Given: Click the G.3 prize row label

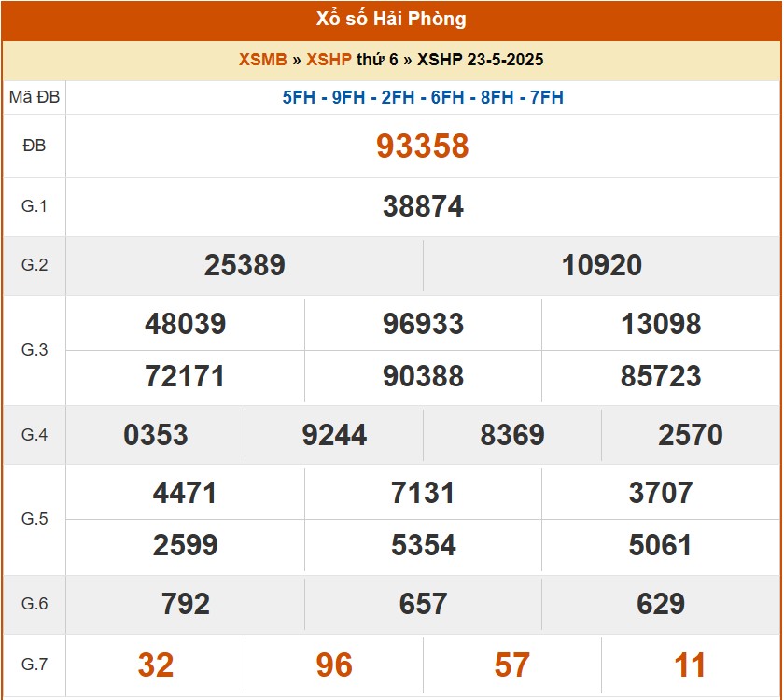Looking at the screenshot, I should [x=35, y=350].
